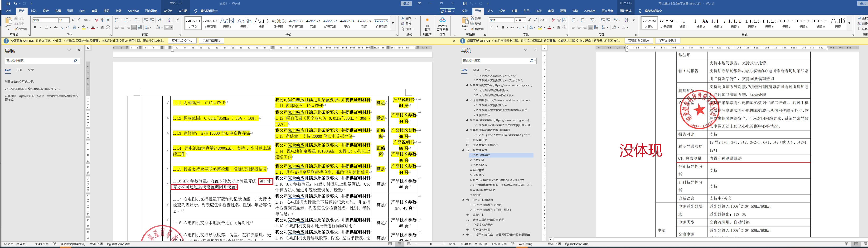Go to 5 检验报告 in navigation pane
Viewport: 868px width, 248px height.
pos(477,175)
